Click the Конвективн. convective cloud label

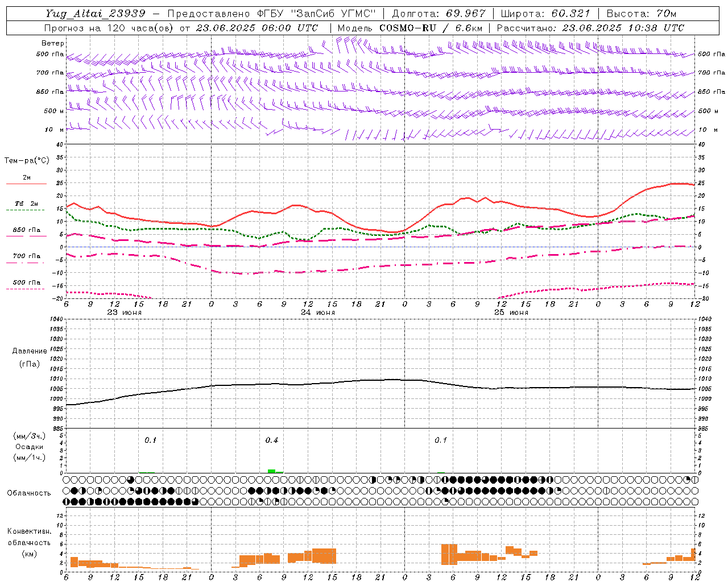click(x=29, y=531)
